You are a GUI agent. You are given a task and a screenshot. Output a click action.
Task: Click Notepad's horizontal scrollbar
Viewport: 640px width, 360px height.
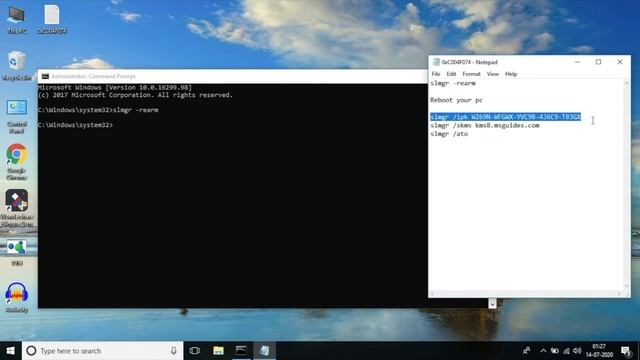[x=526, y=293]
